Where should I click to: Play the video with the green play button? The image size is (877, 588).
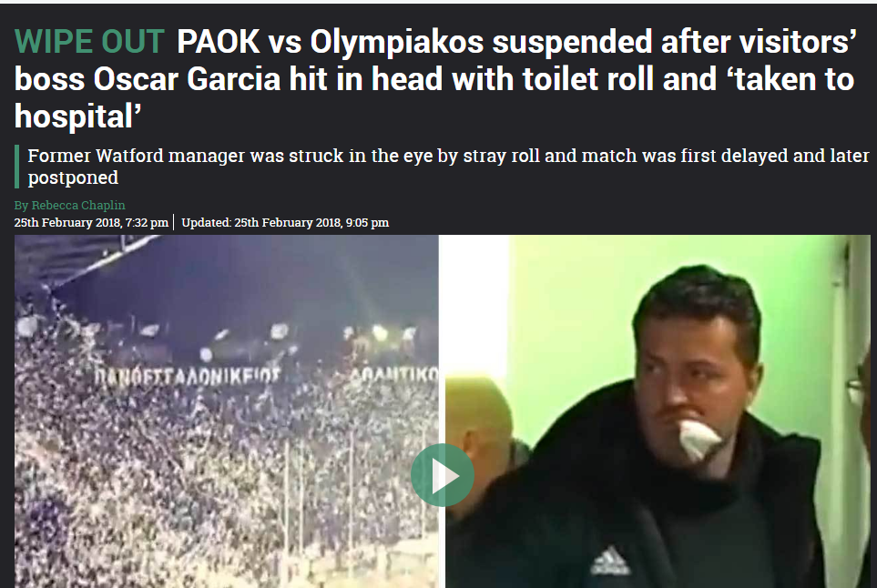pyautogui.click(x=443, y=476)
